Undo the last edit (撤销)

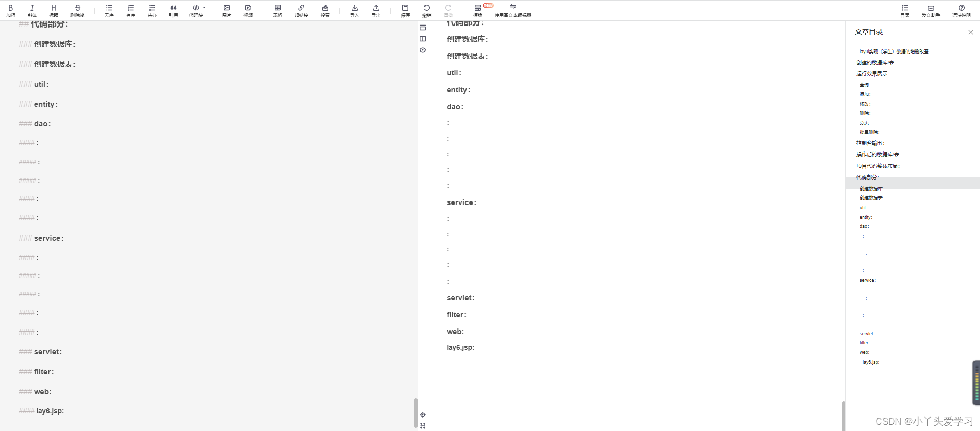(427, 11)
